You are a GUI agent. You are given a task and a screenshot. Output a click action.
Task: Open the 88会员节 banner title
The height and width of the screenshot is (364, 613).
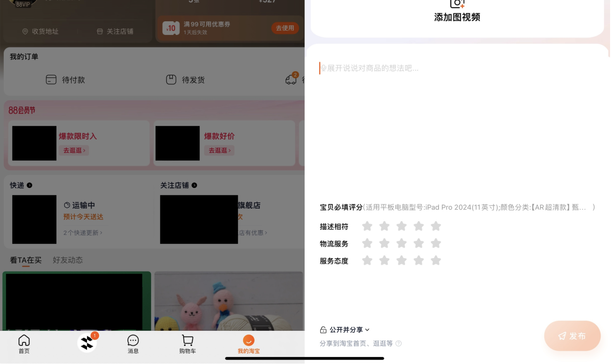pyautogui.click(x=22, y=110)
